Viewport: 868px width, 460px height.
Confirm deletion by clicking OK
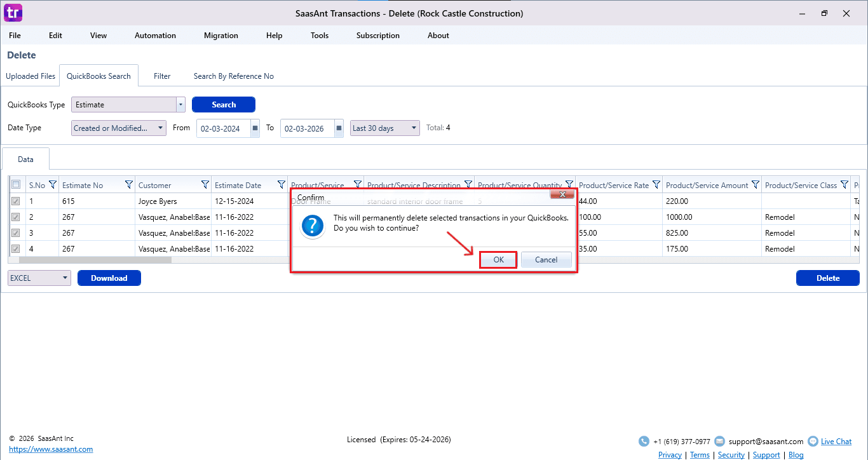pos(498,260)
